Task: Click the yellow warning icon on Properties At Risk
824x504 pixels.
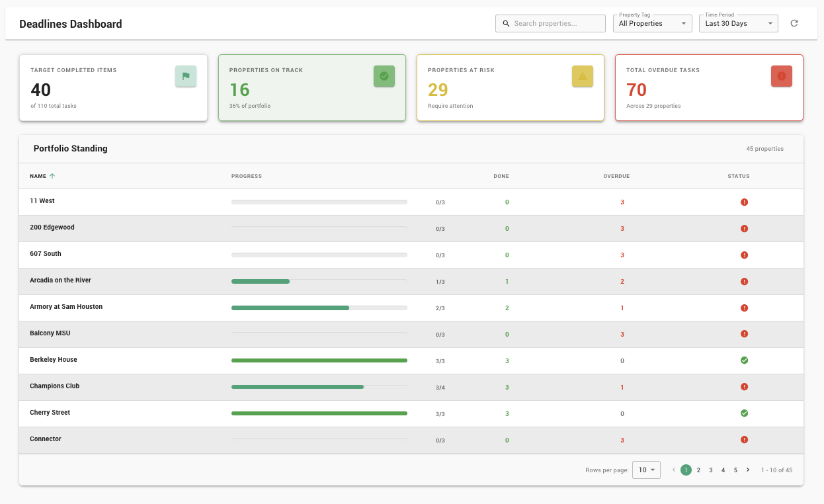Action: point(583,76)
